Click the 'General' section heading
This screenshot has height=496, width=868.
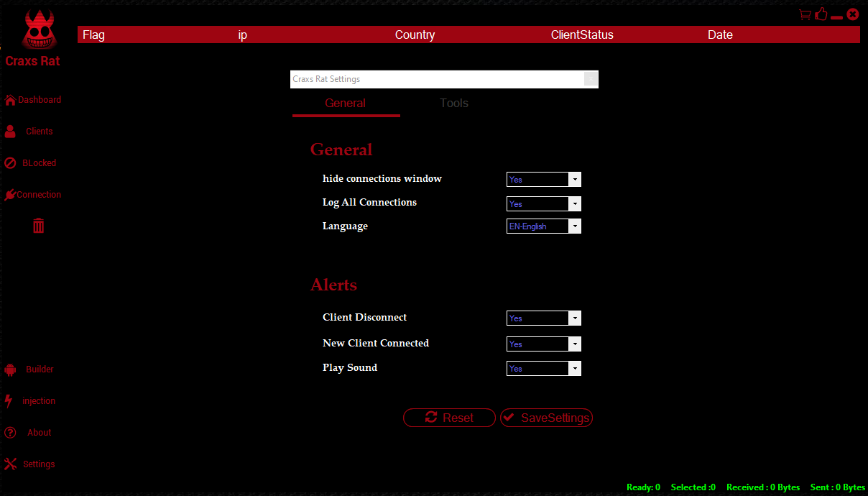[x=341, y=150]
